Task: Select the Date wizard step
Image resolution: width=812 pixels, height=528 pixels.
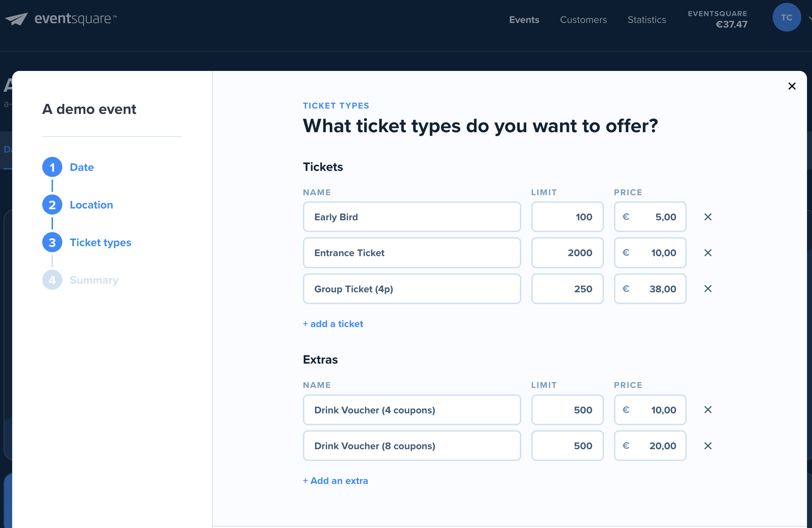Action: tap(82, 167)
